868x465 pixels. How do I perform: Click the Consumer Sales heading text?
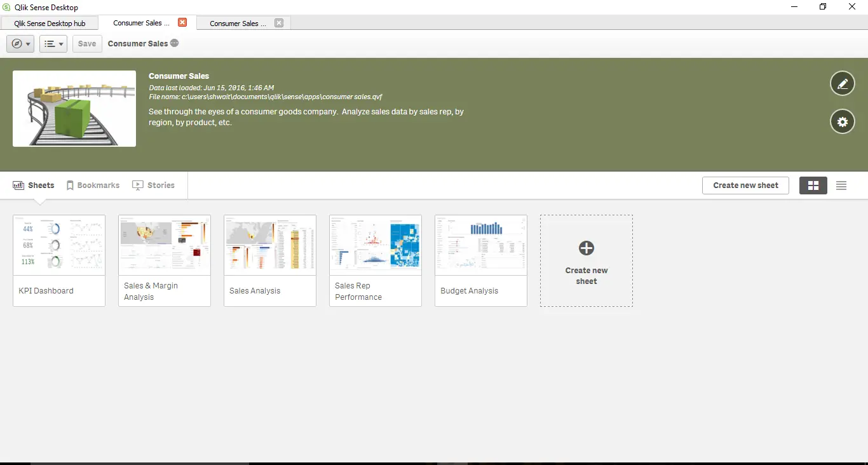pos(179,76)
